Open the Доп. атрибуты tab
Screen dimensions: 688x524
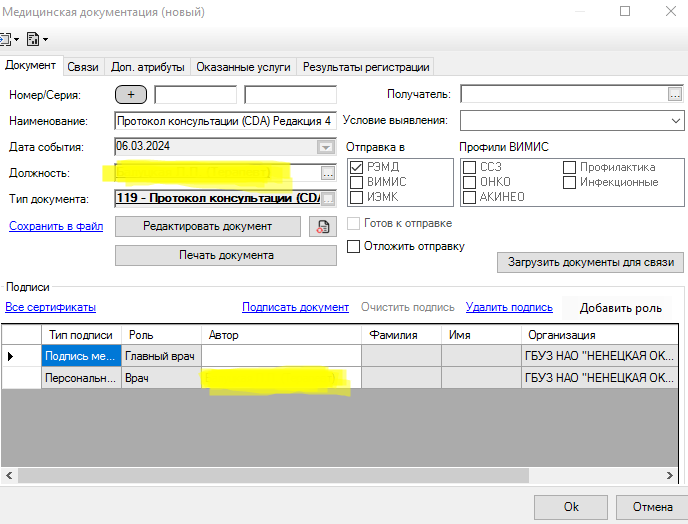pos(148,67)
